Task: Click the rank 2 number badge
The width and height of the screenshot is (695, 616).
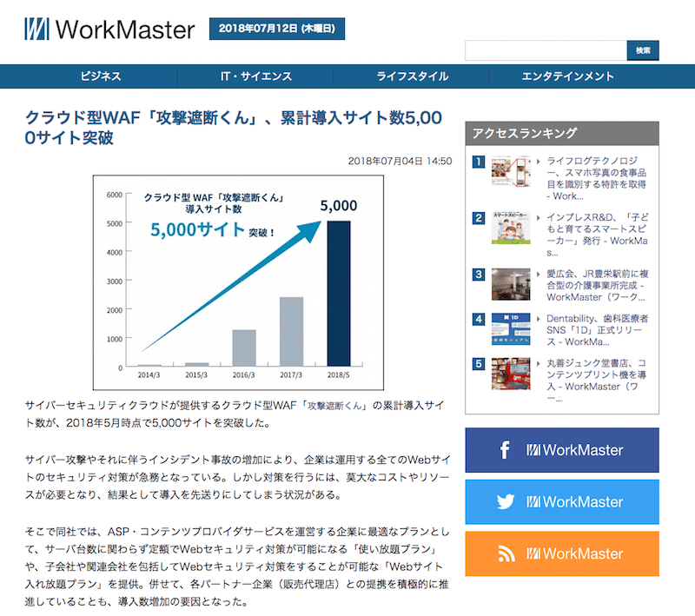Action: (x=479, y=218)
